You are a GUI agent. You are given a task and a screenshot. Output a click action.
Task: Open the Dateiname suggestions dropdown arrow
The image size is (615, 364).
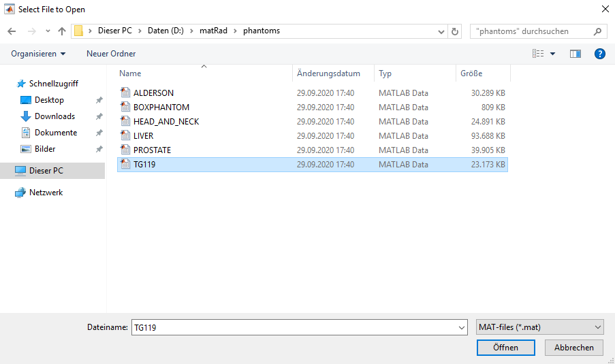462,327
